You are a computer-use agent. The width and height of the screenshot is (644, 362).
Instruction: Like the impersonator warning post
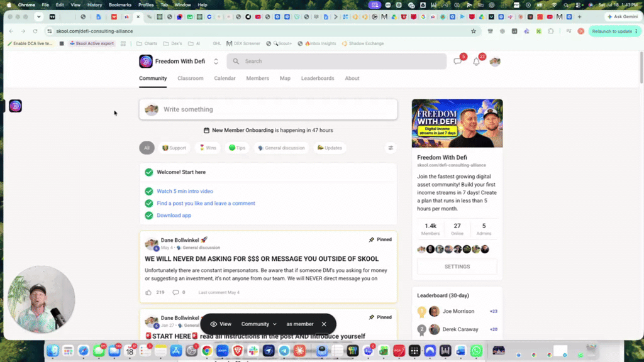pos(148,292)
